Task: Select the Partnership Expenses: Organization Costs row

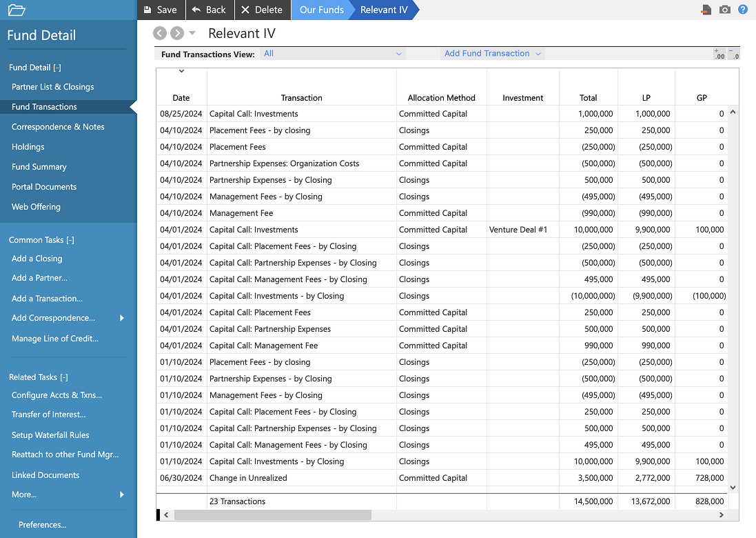Action: (442, 163)
